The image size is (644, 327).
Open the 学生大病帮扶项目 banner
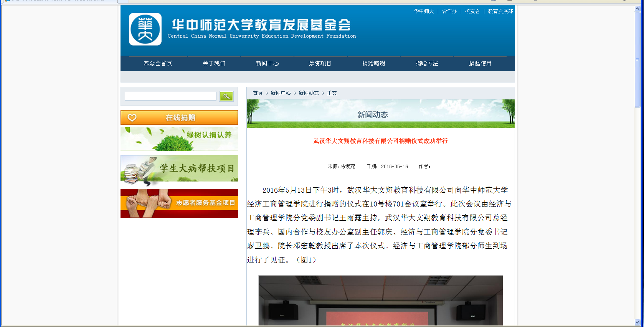tap(179, 169)
